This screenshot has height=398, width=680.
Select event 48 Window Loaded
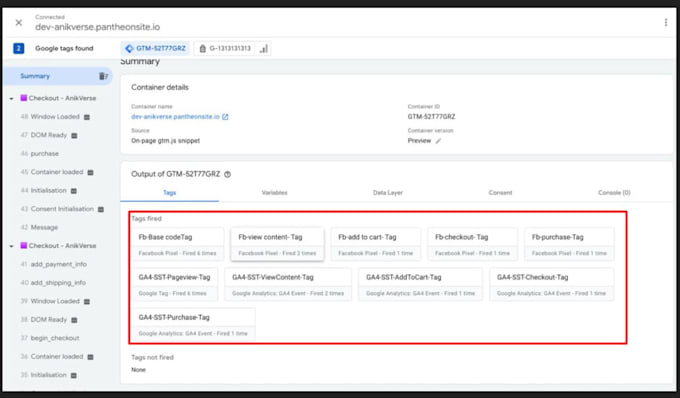point(50,117)
